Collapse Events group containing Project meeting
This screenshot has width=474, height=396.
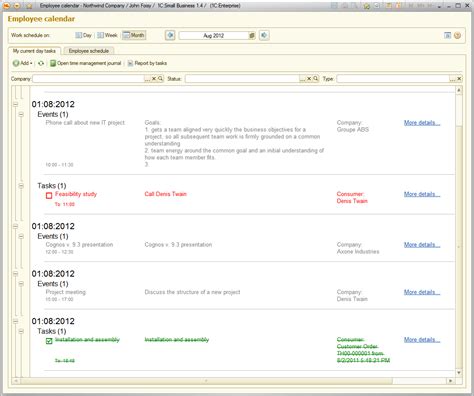pyautogui.click(x=21, y=284)
